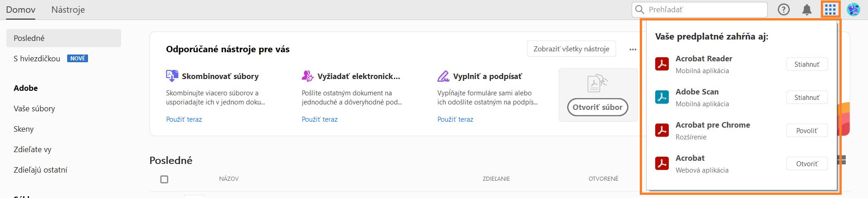
Task: Click the Otvoriť súbor button
Action: tap(598, 107)
